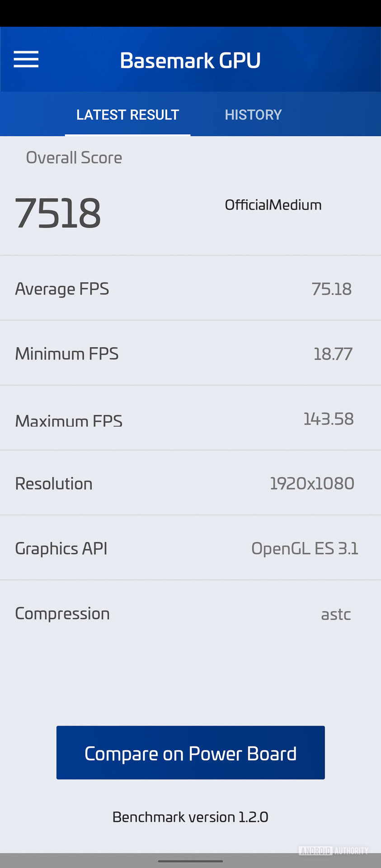The width and height of the screenshot is (381, 868).
Task: Tap the 1920x1080 resolution value
Action: pos(312,484)
